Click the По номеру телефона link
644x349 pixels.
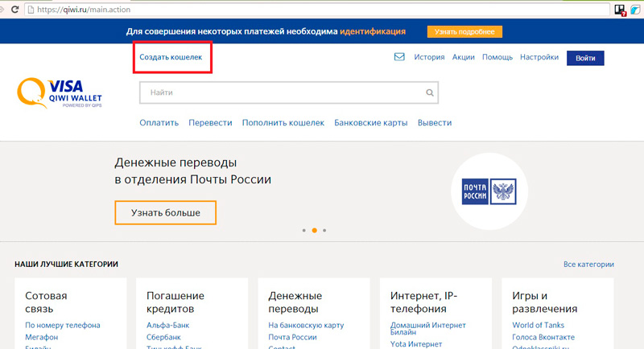pos(63,325)
